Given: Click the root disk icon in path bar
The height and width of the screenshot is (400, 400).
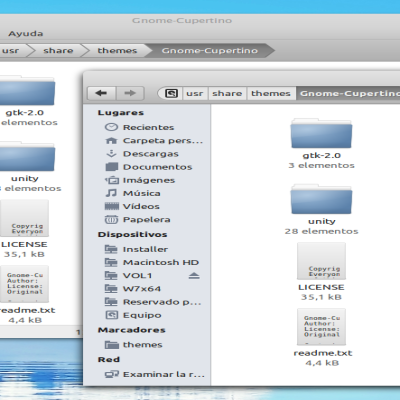Looking at the screenshot, I should pyautogui.click(x=171, y=93).
